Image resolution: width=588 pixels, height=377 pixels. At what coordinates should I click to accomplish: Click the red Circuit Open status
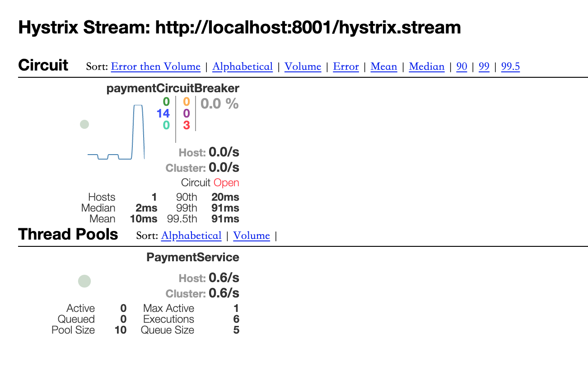[226, 183]
